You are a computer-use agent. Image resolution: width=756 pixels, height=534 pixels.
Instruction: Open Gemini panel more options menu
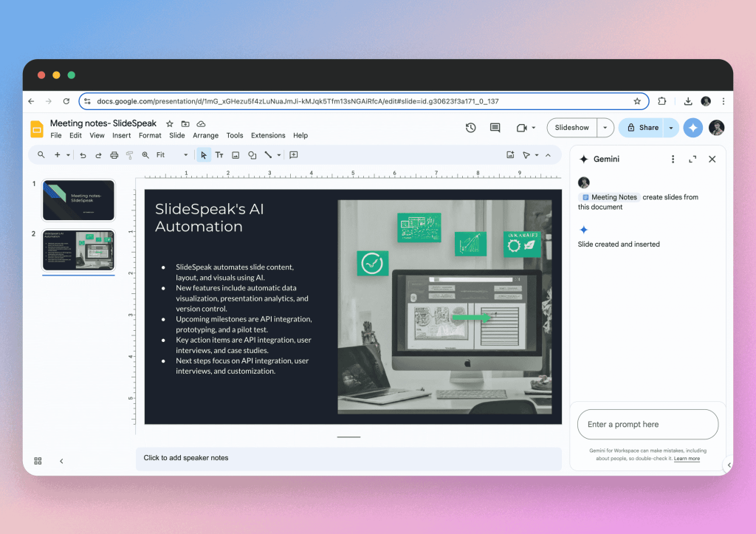tap(673, 160)
